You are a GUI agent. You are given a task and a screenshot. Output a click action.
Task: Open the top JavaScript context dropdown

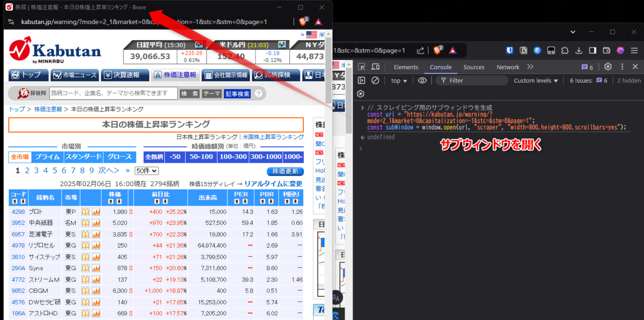click(x=399, y=81)
